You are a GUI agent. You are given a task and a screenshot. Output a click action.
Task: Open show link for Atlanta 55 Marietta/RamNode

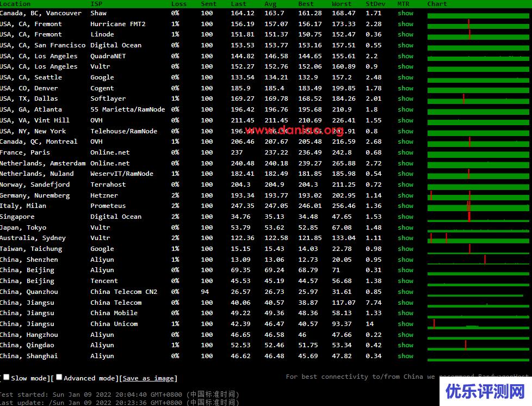[x=405, y=109]
